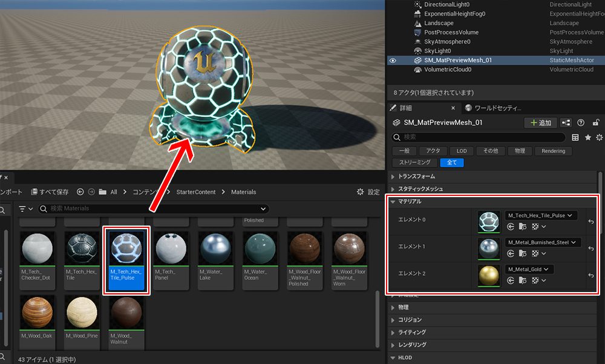This screenshot has height=364, width=605.
Task: Browse to Element 1 material in Content Browser
Action: click(x=523, y=254)
